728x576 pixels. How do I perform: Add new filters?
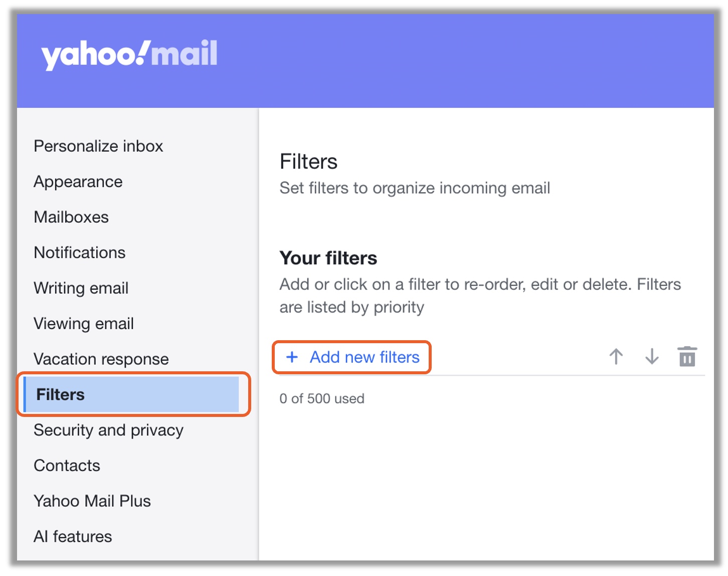click(x=364, y=357)
